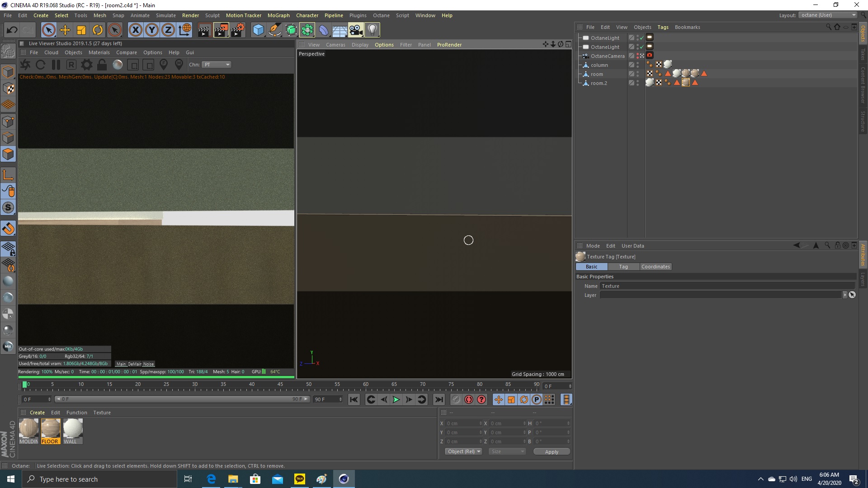Add a Camera object
The width and height of the screenshot is (868, 488).
coord(356,30)
